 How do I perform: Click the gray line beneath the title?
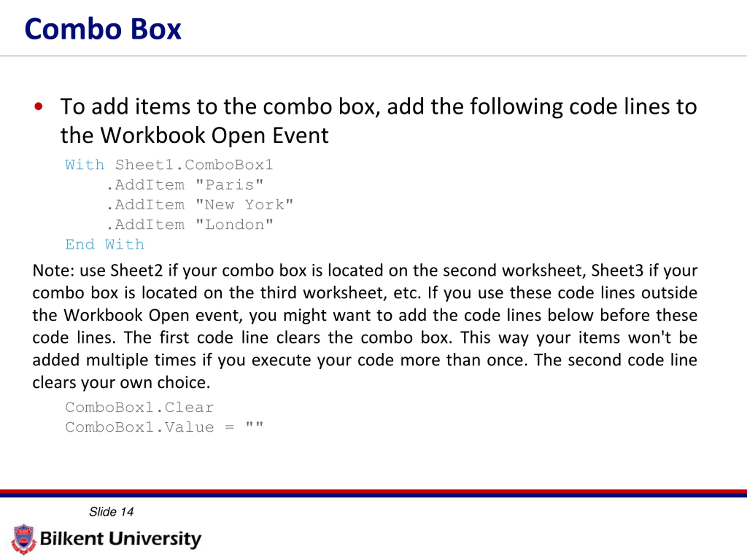pos(373,56)
